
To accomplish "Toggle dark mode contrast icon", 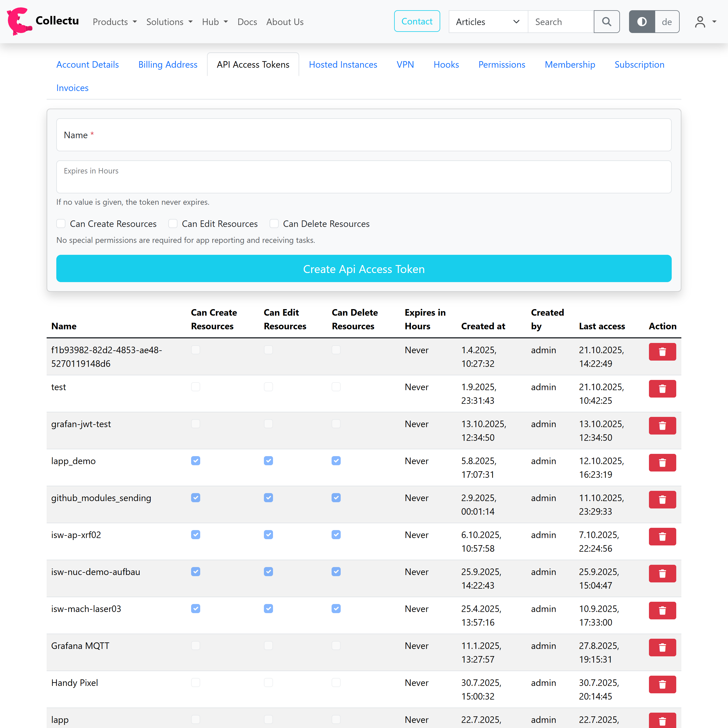I will point(642,22).
